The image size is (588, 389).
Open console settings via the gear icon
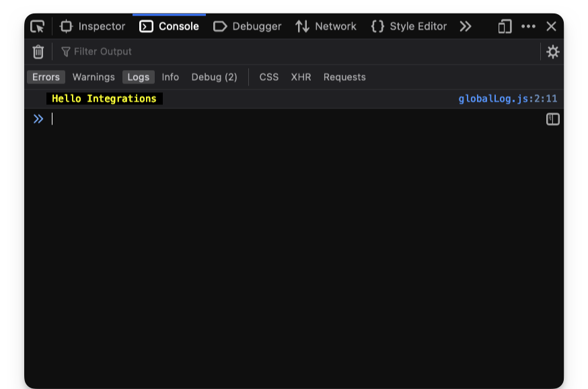pyautogui.click(x=552, y=51)
